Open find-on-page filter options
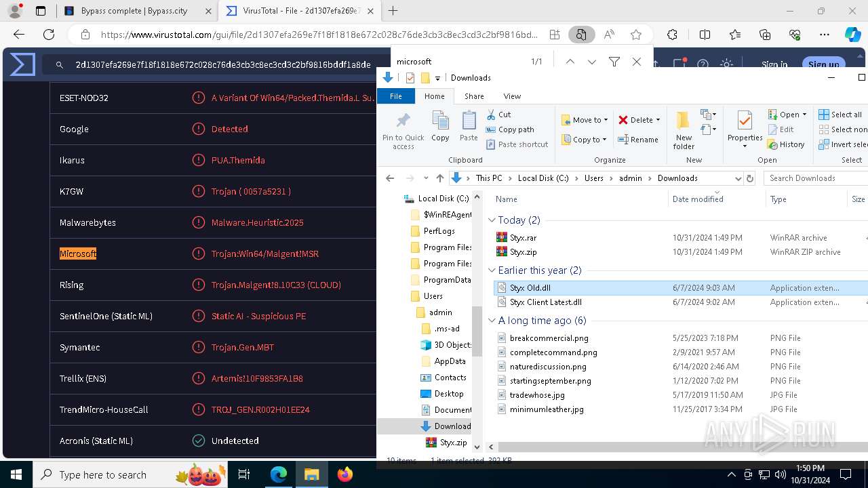Viewport: 868px width, 488px height. [614, 62]
